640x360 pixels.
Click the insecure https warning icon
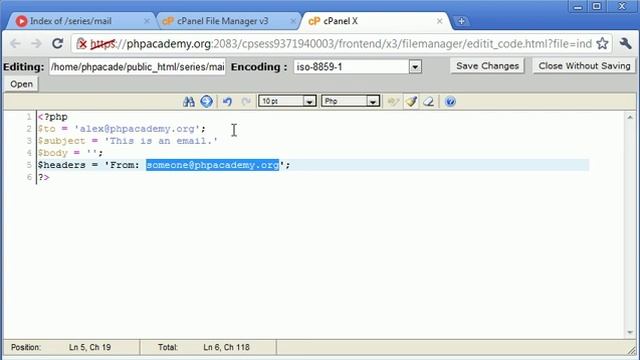click(x=82, y=43)
